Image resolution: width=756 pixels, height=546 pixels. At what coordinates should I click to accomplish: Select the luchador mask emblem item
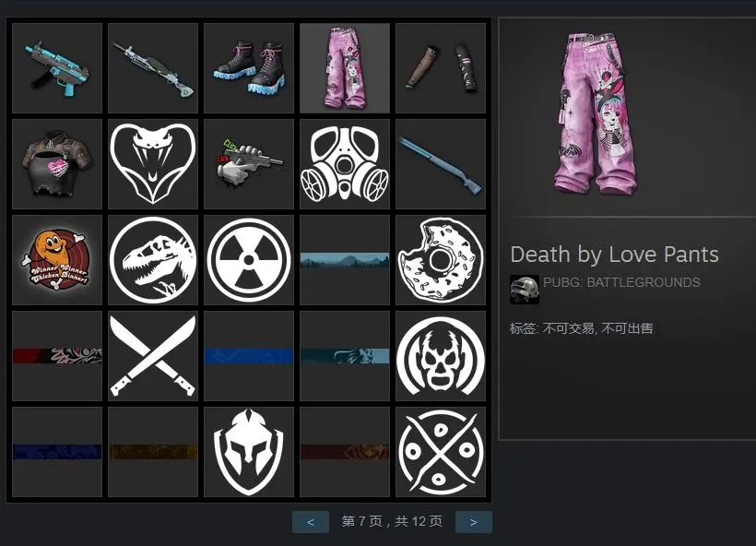pyautogui.click(x=441, y=356)
